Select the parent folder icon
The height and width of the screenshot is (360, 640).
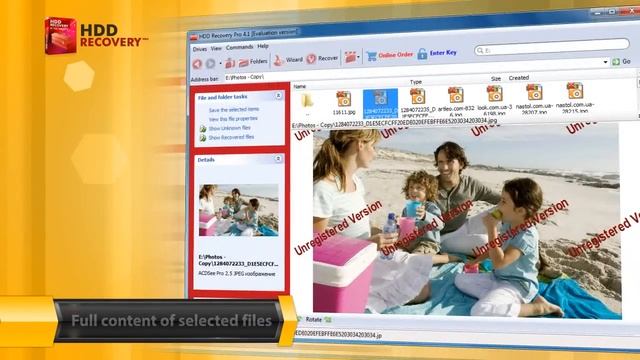coord(307,100)
